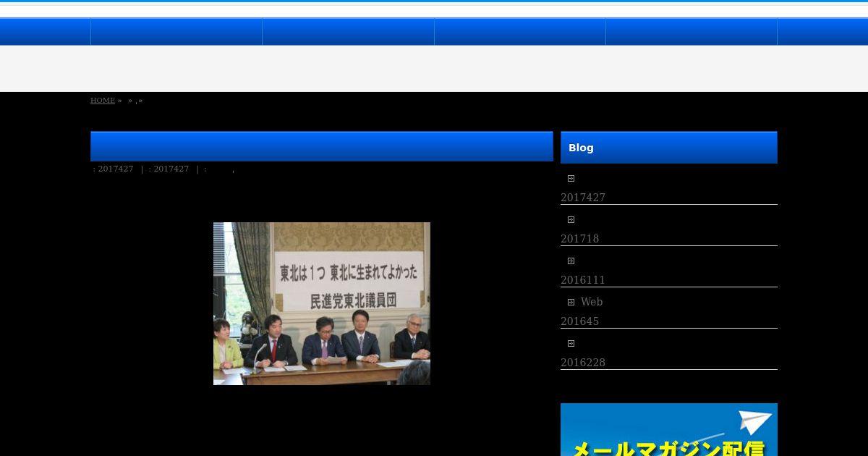The height and width of the screenshot is (456, 868).
Task: Click arrow icon above 201718 entry
Action: coord(571,220)
